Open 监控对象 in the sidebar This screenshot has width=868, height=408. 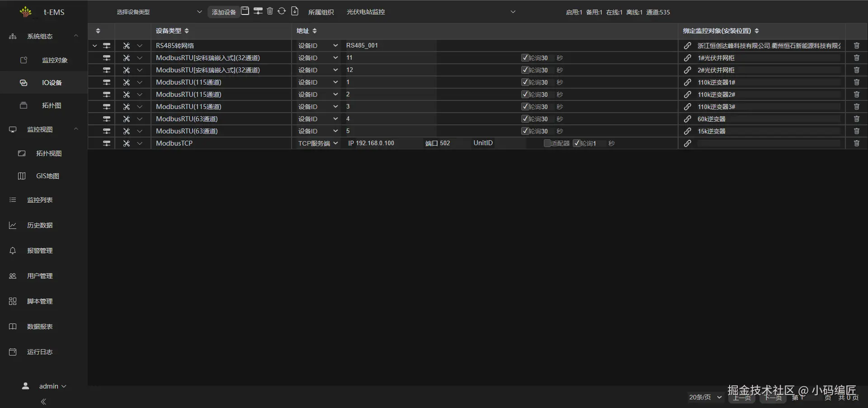(x=44, y=60)
